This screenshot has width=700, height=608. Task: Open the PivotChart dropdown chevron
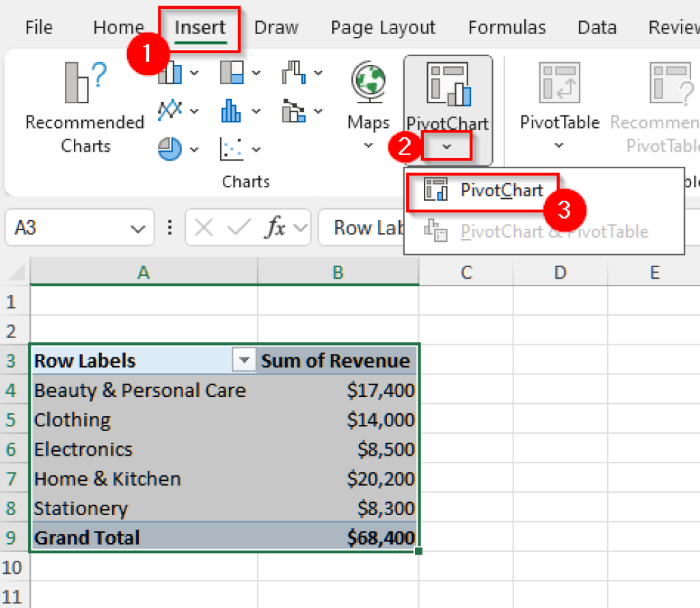click(446, 146)
